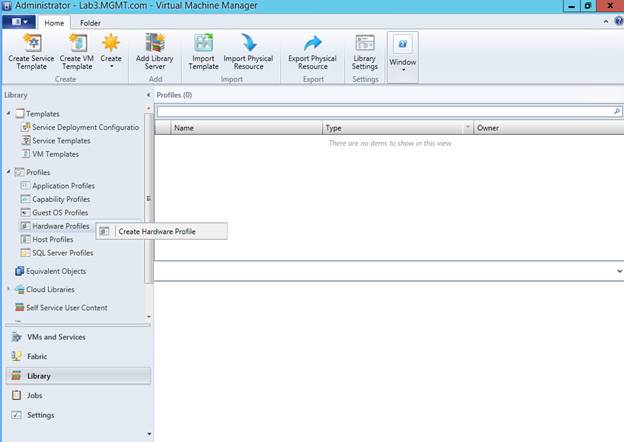Image resolution: width=624 pixels, height=442 pixels.
Task: Click Import Physical Resource icon
Action: [x=249, y=43]
